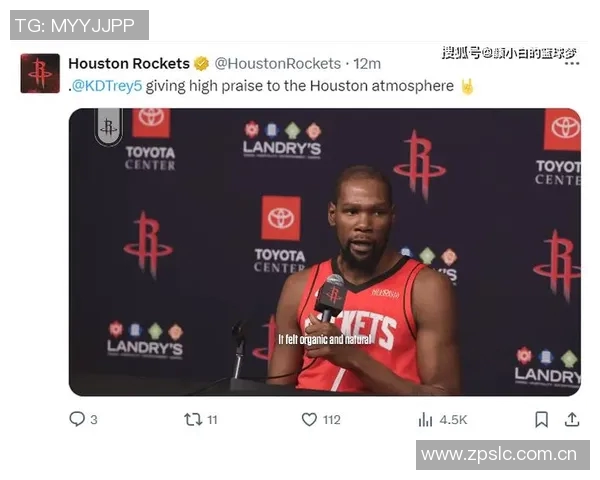Image resolution: width=600 pixels, height=480 pixels.
Task: Click the 112 likes count
Action: point(332,420)
